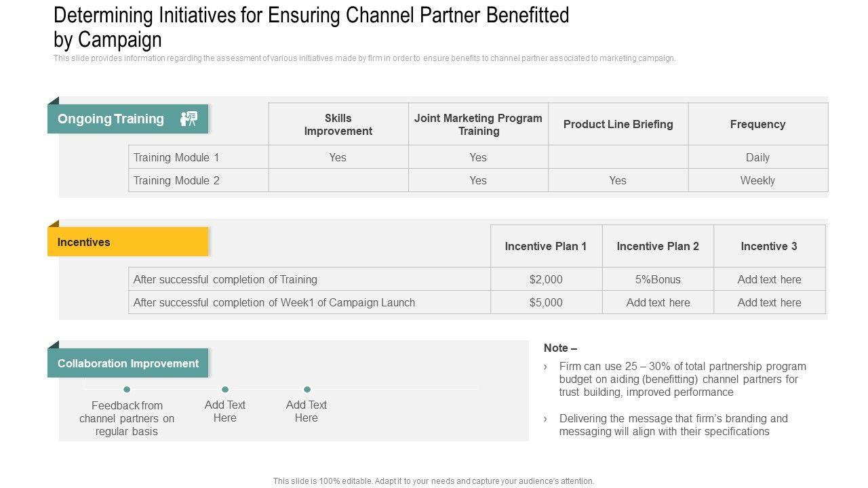Select the Training Module 2 row label
Screen dimensions: 868x488
click(176, 180)
